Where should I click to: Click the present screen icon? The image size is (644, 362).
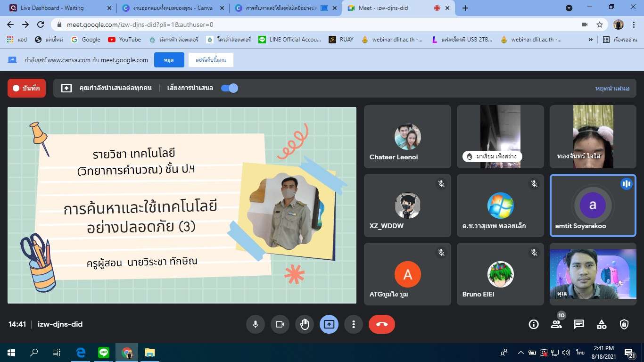(x=329, y=324)
